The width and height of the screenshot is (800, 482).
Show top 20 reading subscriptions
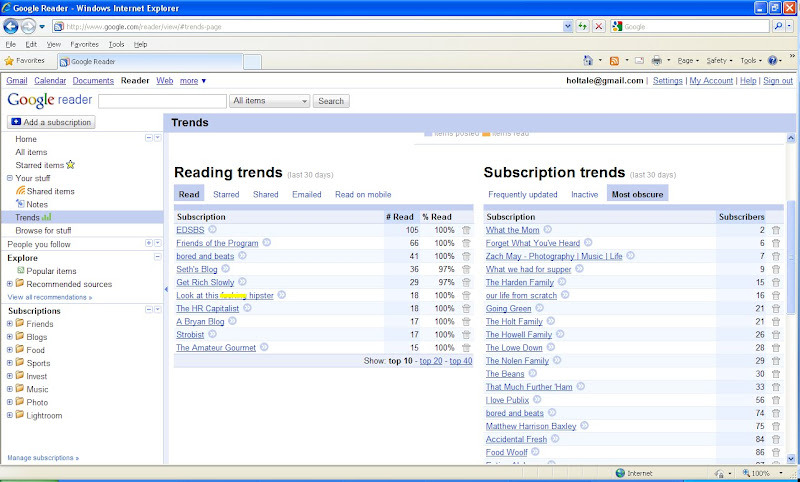pyautogui.click(x=431, y=361)
